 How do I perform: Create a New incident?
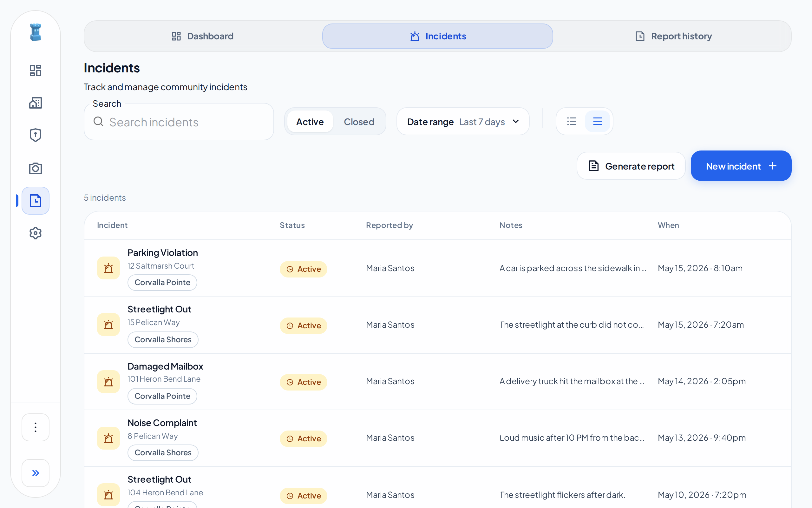[741, 166]
